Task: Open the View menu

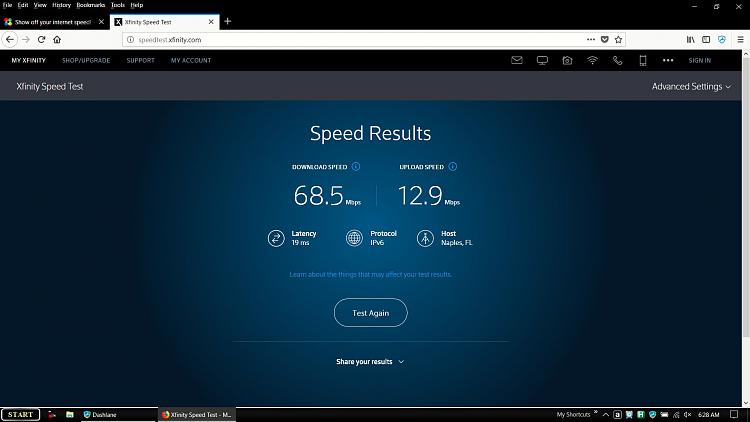Action: click(40, 5)
